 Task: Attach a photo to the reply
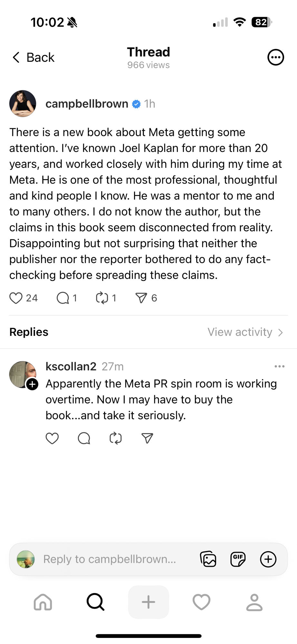(208, 559)
